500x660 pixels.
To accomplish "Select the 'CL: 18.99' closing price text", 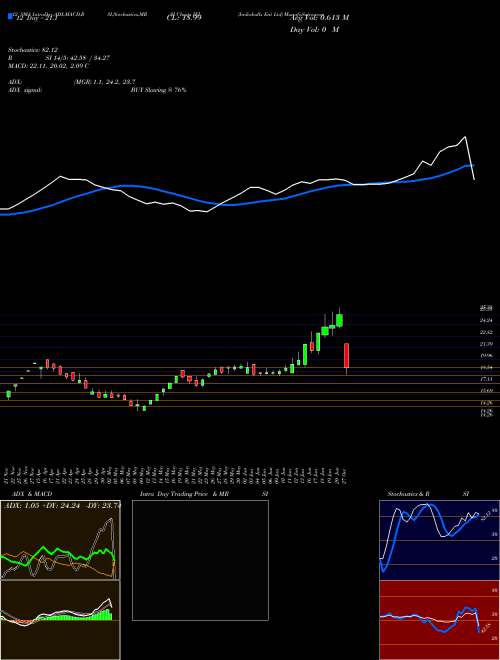I will [184, 18].
